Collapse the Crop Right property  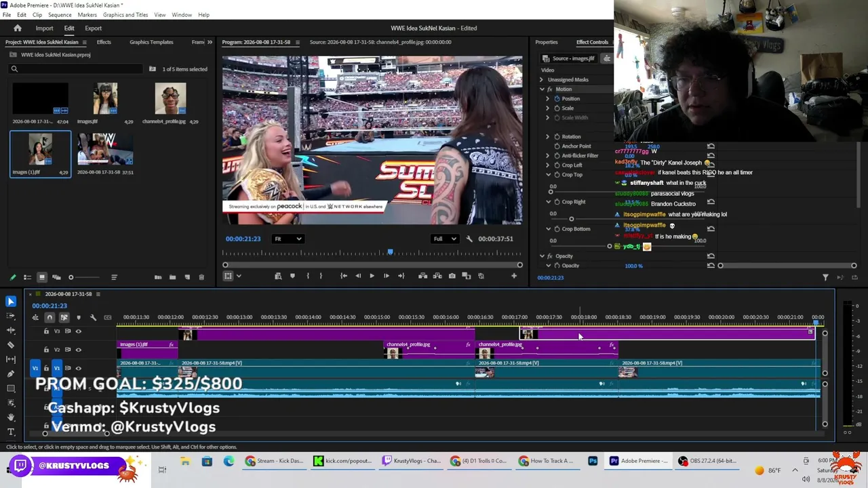click(548, 202)
